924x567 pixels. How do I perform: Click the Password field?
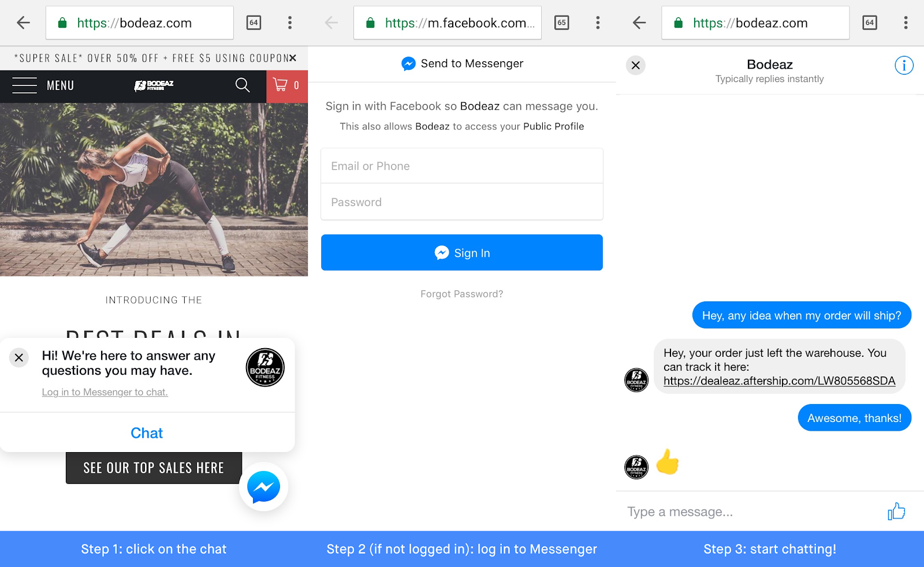(x=462, y=202)
